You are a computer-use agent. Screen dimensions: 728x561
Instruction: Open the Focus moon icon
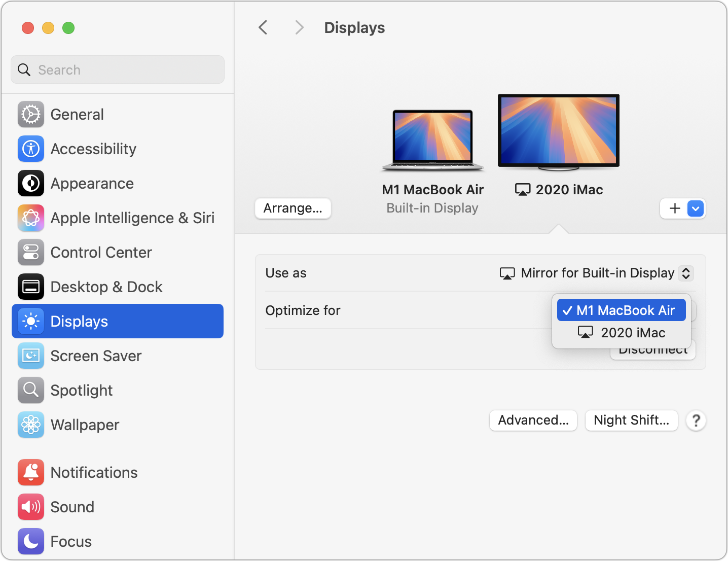[x=31, y=541]
